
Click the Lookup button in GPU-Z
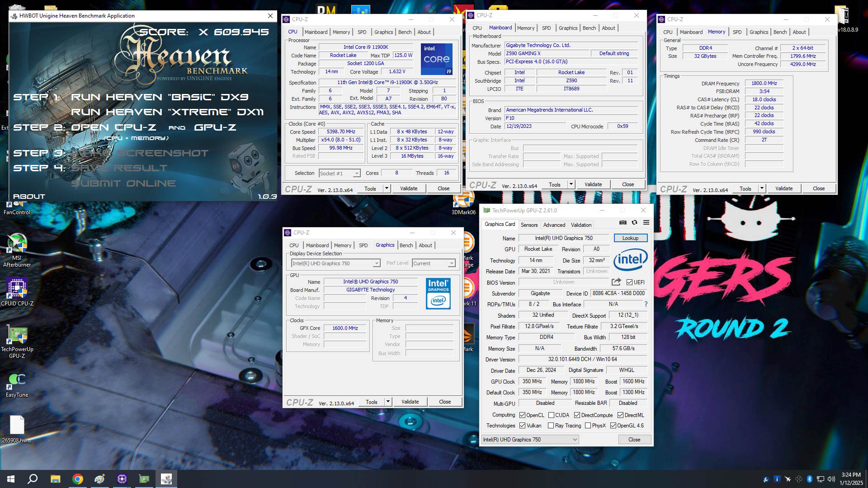point(630,238)
